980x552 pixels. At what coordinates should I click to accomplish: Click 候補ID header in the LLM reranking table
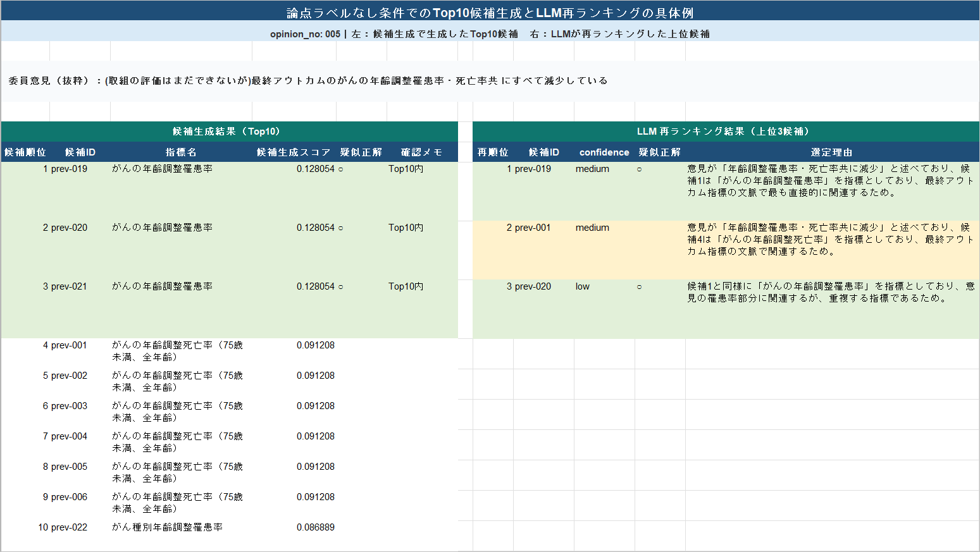(x=544, y=152)
